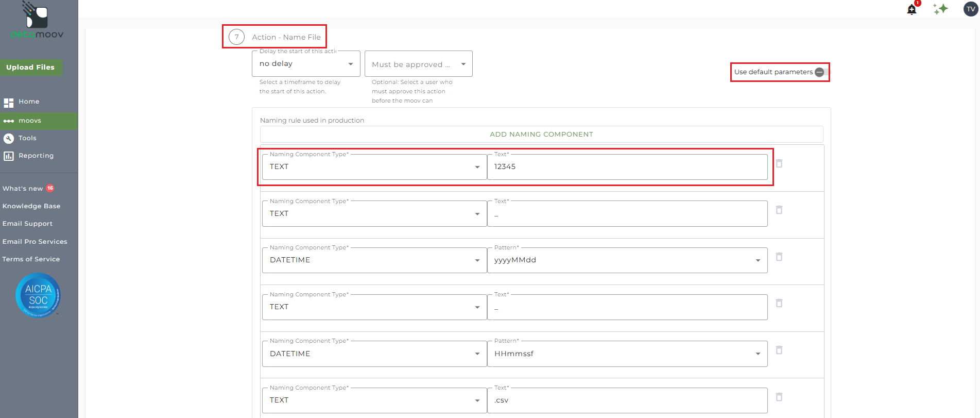Delete the yyyyMMdd datetime component row

tap(779, 257)
